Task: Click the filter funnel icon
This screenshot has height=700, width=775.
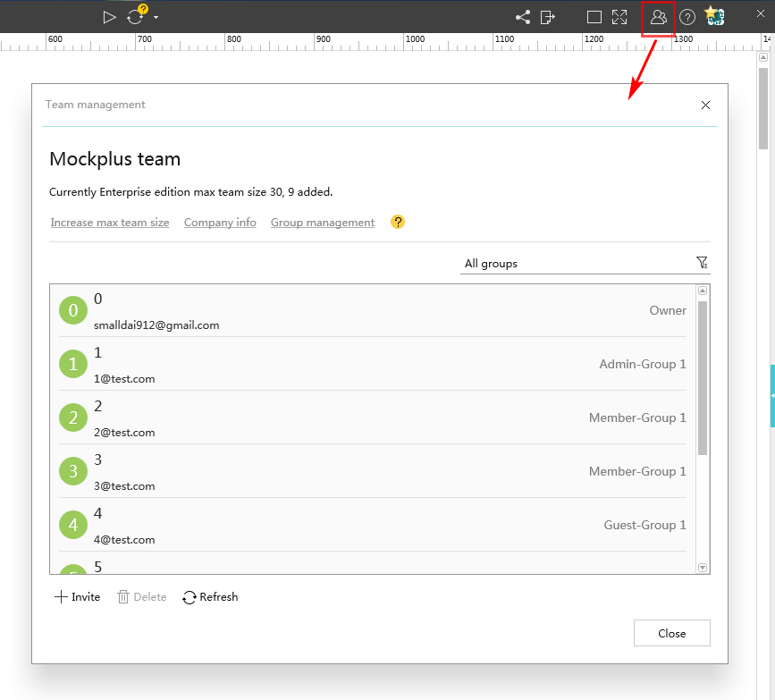Action: pos(702,263)
